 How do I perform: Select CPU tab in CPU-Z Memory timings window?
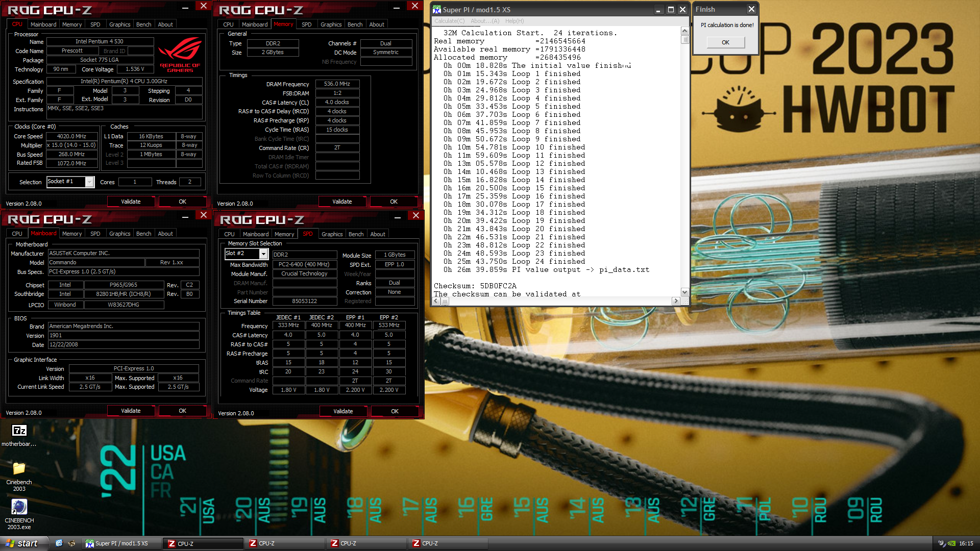(x=229, y=24)
